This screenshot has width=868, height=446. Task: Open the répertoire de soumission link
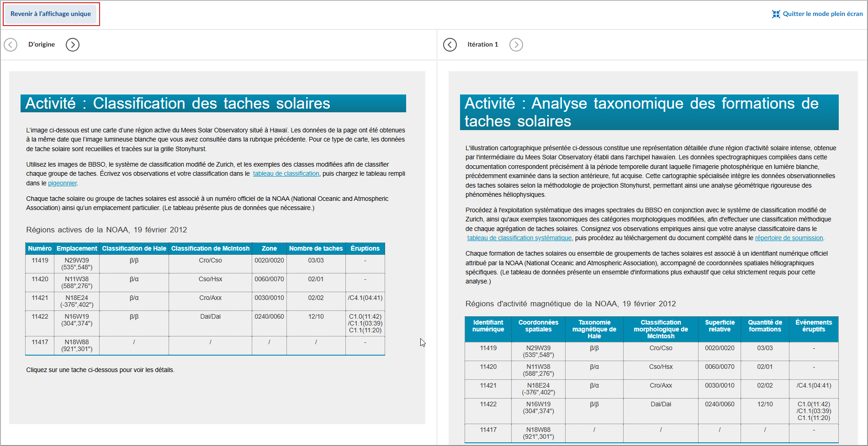789,238
